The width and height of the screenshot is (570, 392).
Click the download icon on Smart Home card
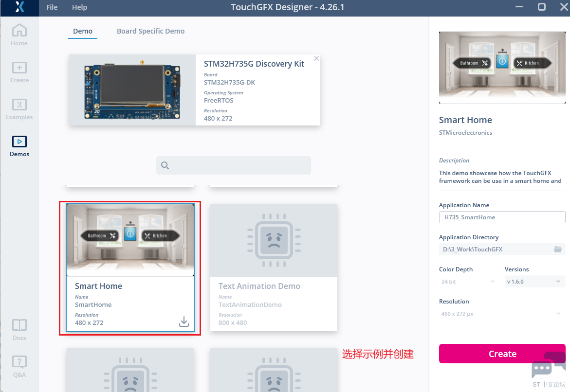point(184,321)
